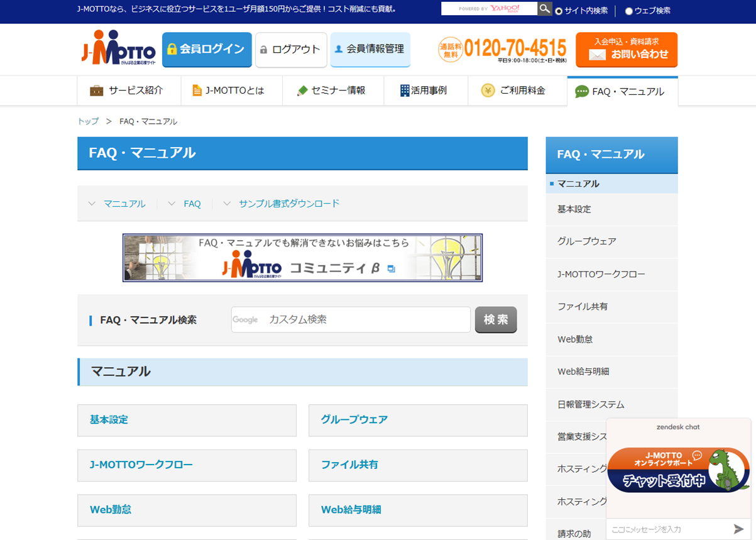Click the トップ breadcrumb link
This screenshot has height=540, width=756.
[x=88, y=121]
